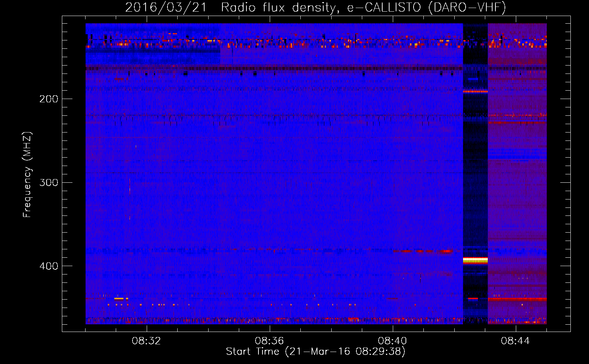
Task: Click the '08:40' time tick label
Action: 392,341
